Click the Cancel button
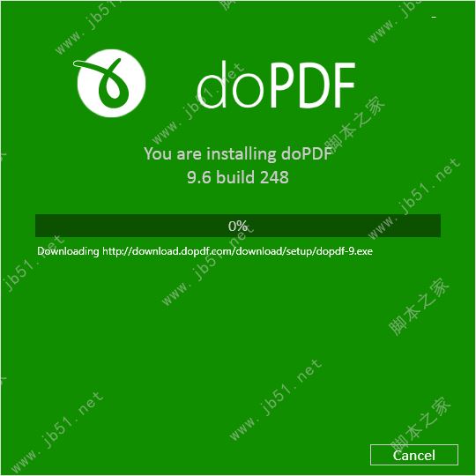Image resolution: width=476 pixels, height=476 pixels. [414, 455]
